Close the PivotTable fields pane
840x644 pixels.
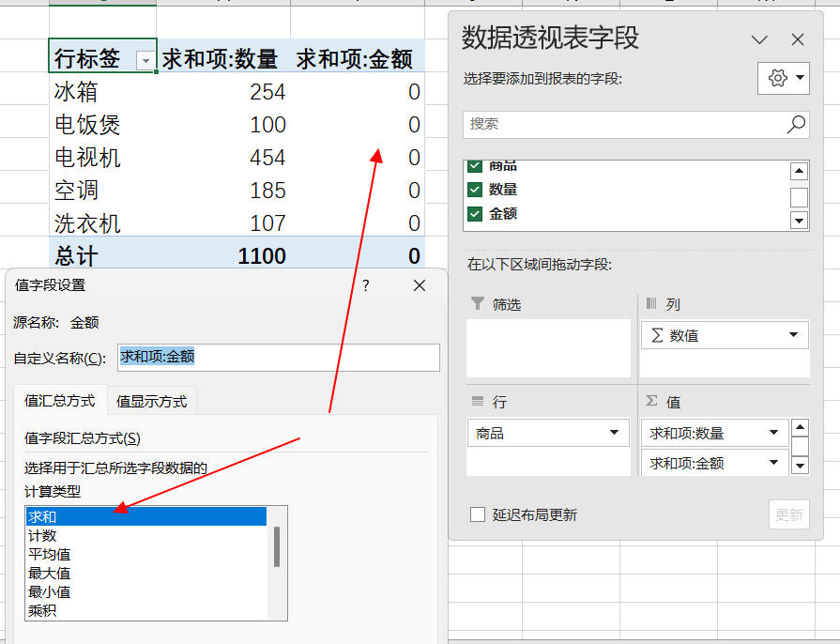[798, 39]
